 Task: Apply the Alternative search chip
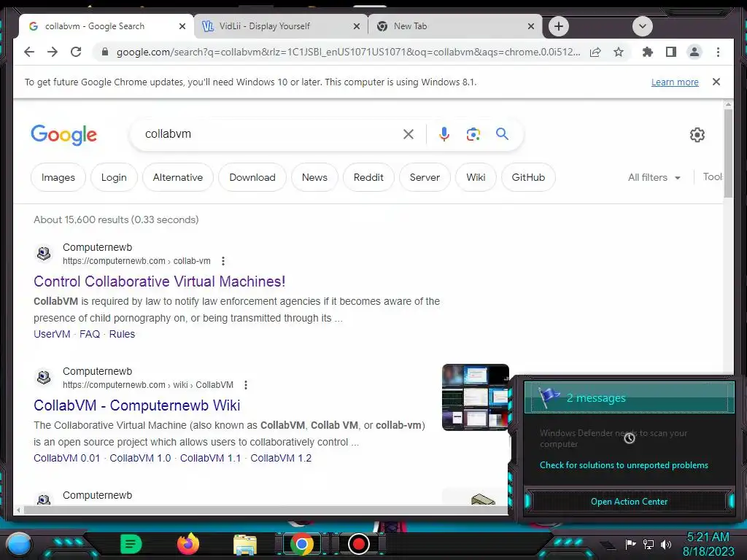pyautogui.click(x=178, y=177)
